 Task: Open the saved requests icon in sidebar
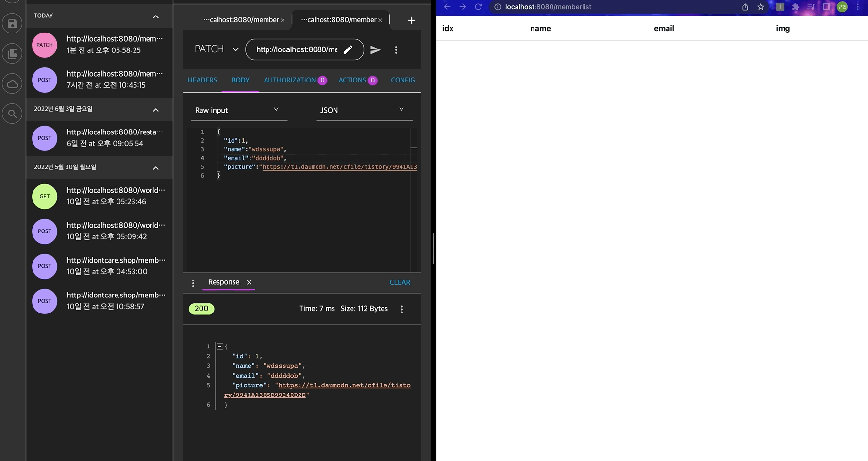point(12,23)
